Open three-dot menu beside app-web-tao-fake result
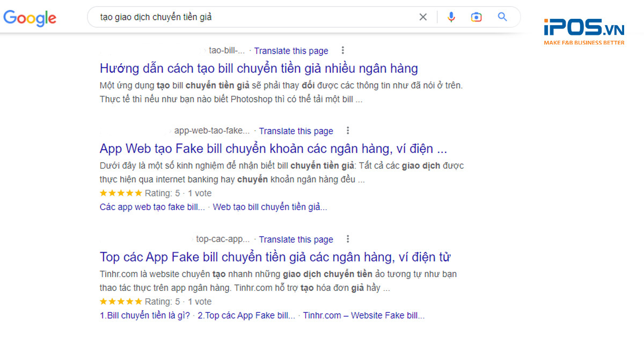 pyautogui.click(x=348, y=130)
